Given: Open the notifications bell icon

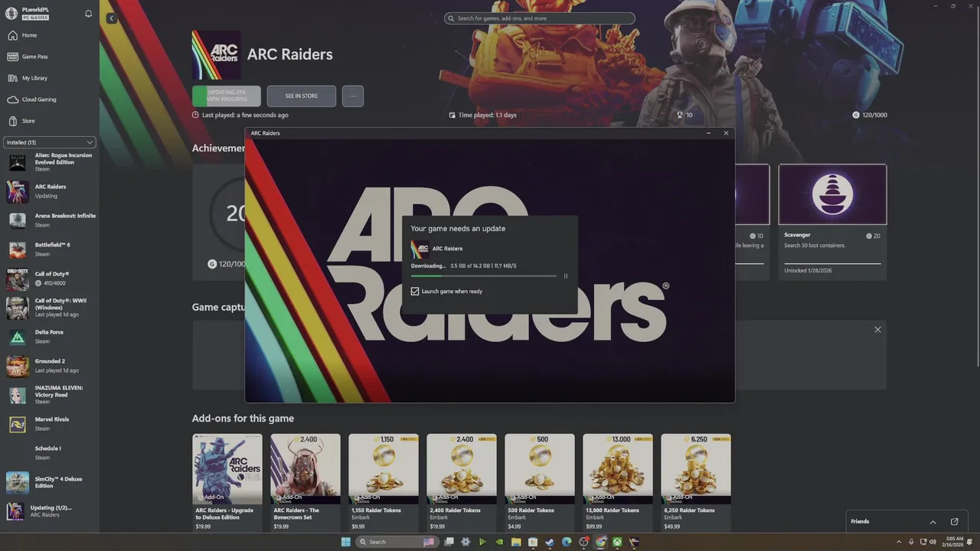Looking at the screenshot, I should click(88, 14).
